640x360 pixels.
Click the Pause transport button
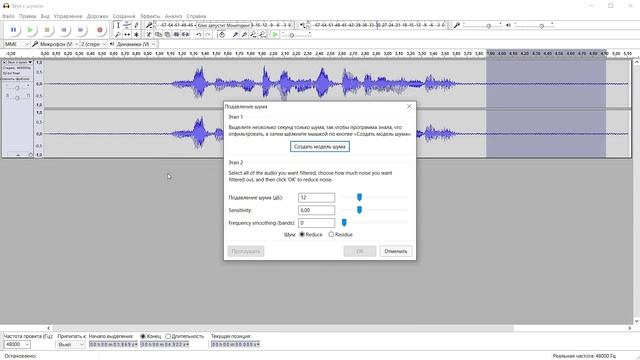click(13, 30)
